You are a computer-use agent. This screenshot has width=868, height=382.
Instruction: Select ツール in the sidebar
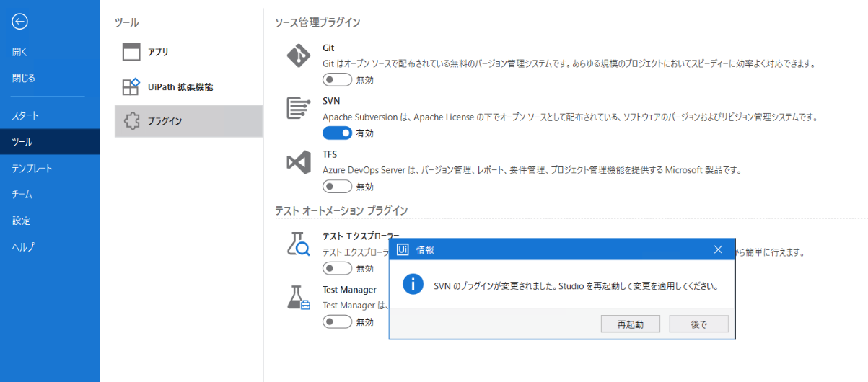[x=50, y=142]
